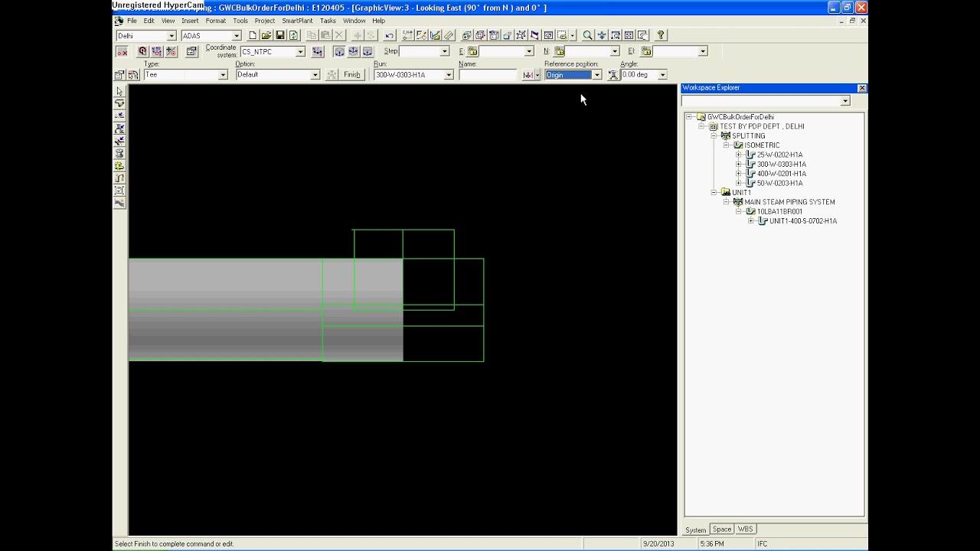Viewport: 980px width, 551px height.
Task: Select the 50-W-0203-H1A pipeline item
Action: pos(779,184)
